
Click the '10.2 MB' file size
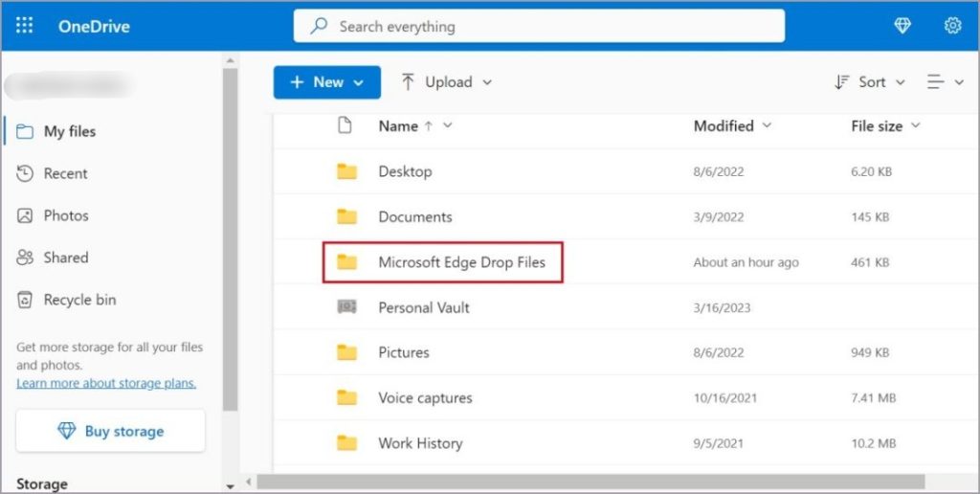tap(873, 443)
